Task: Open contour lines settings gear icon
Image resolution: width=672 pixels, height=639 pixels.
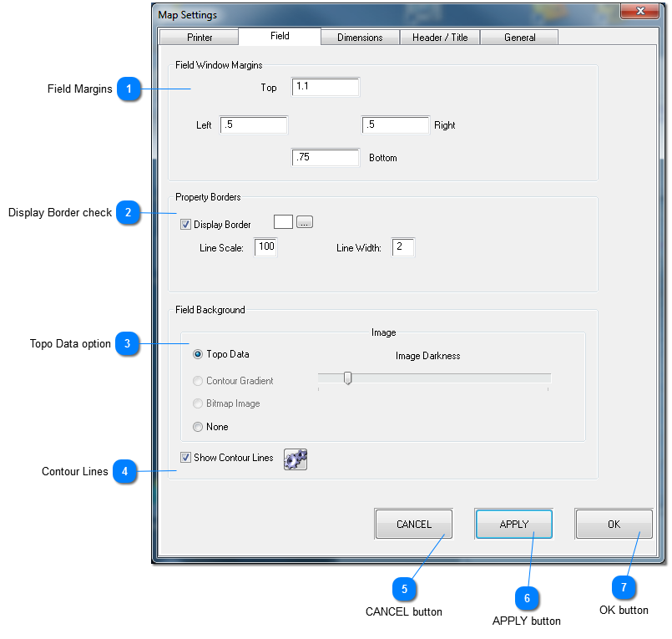Action: click(296, 459)
